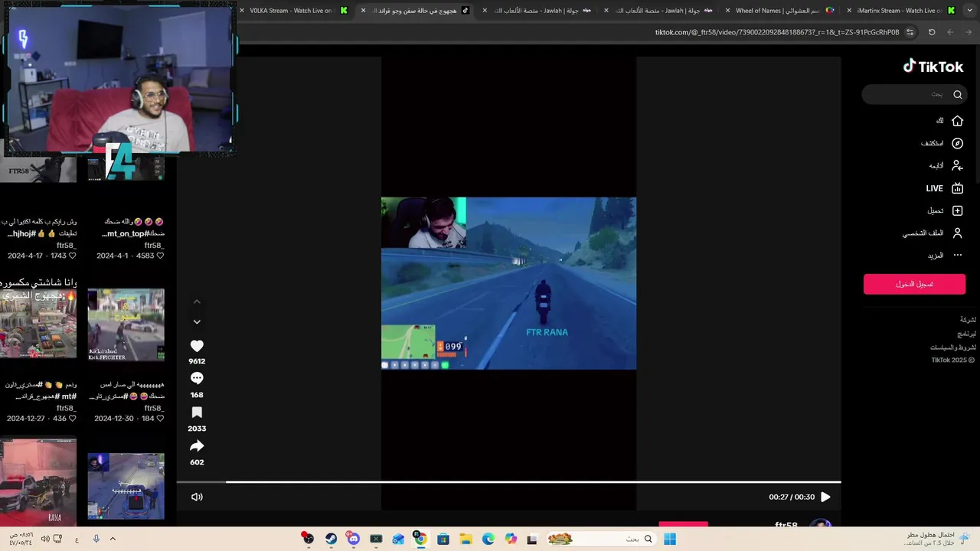980x551 pixels.
Task: Click the TikTok logo
Action: [x=933, y=67]
